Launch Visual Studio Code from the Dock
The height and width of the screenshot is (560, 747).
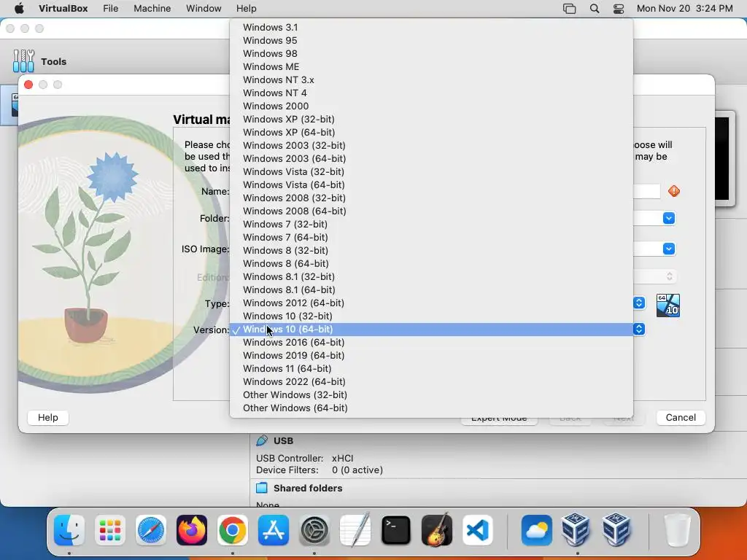478,530
